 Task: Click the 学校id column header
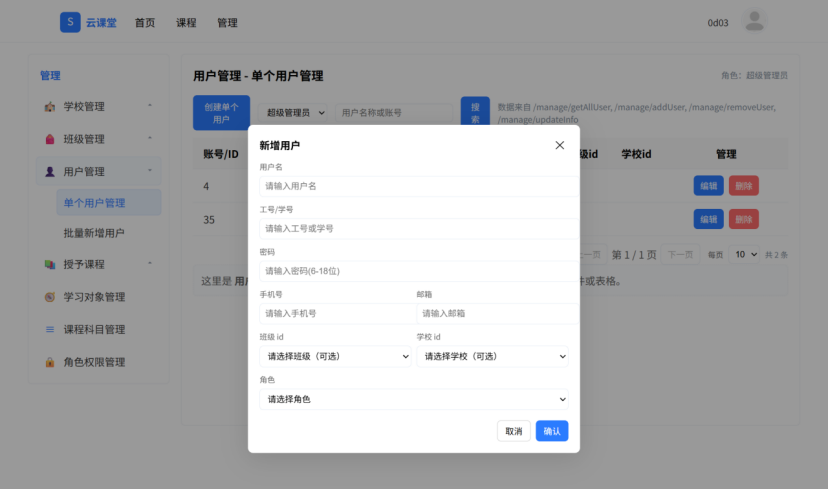click(x=636, y=154)
